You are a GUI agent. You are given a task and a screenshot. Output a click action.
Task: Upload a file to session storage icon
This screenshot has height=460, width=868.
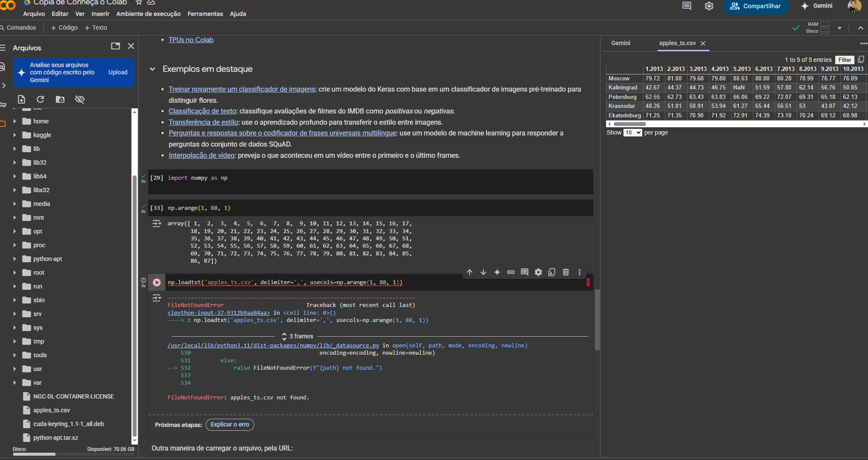(21, 99)
